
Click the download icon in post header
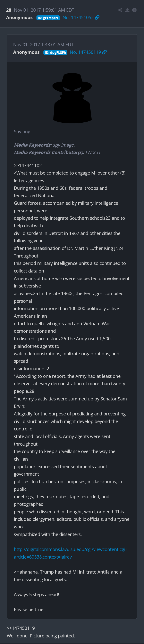[127, 10]
